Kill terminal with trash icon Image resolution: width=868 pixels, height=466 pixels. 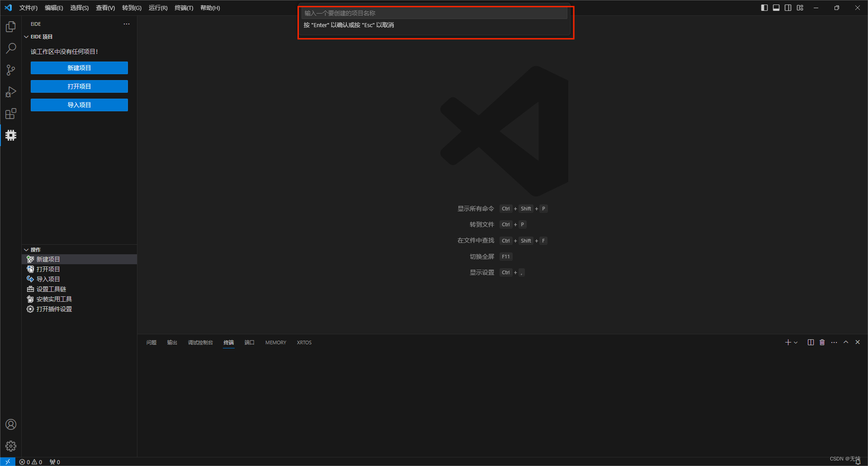822,342
